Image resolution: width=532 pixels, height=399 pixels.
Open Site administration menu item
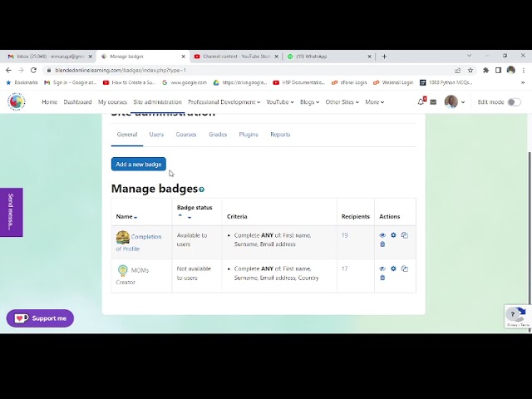coord(157,101)
